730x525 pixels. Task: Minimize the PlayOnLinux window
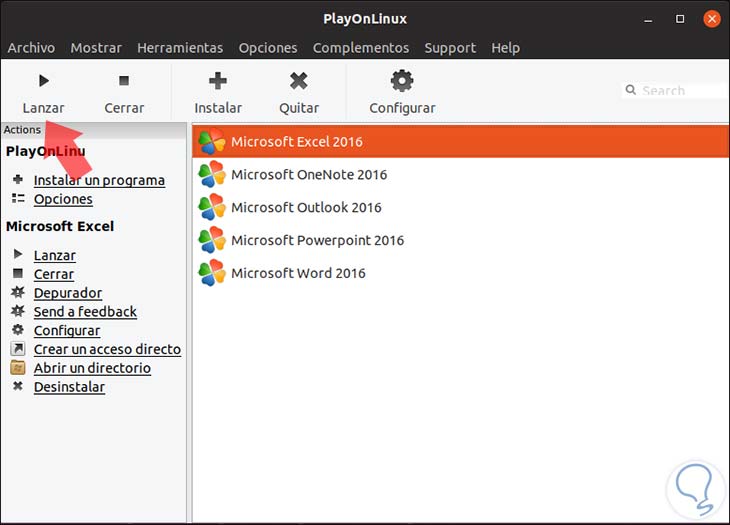(x=648, y=19)
